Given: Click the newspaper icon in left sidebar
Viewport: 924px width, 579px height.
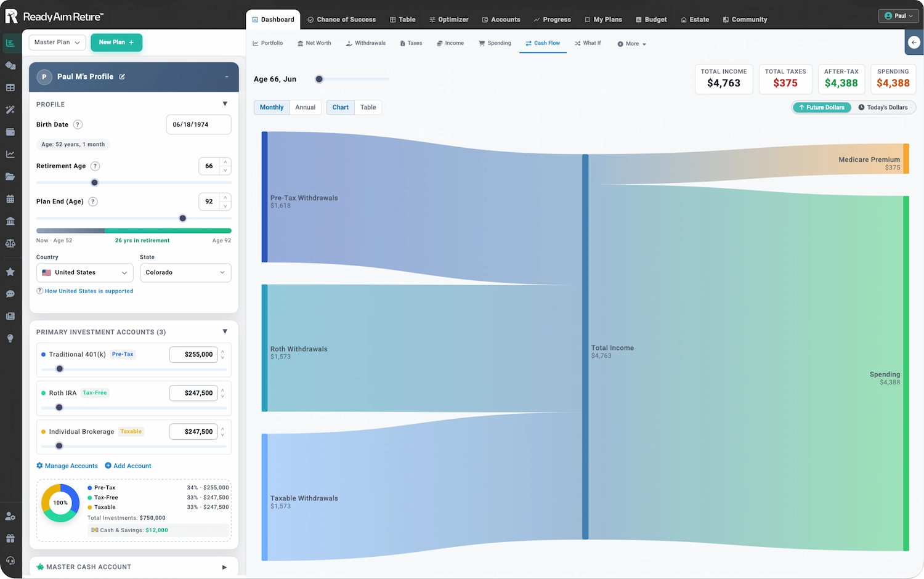Looking at the screenshot, I should [x=10, y=316].
